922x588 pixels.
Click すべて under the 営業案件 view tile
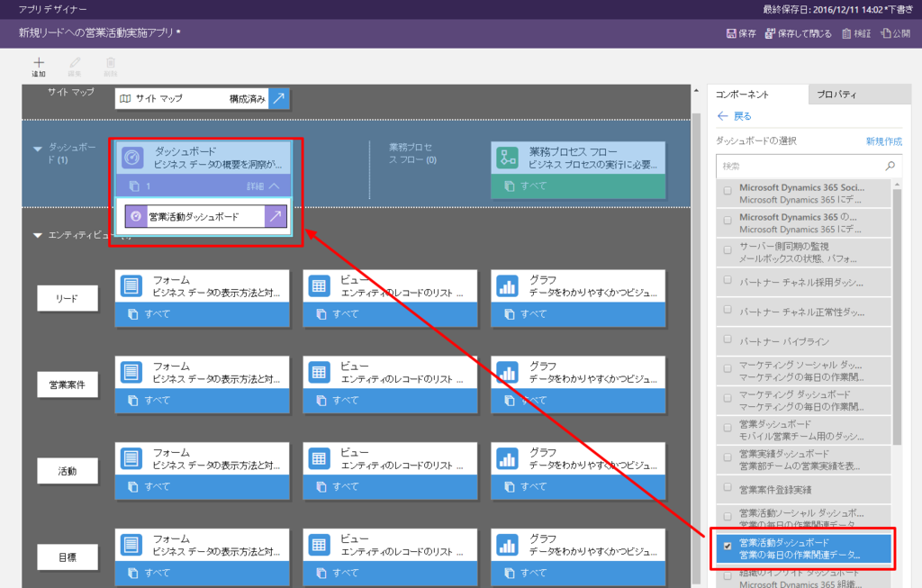pyautogui.click(x=345, y=401)
